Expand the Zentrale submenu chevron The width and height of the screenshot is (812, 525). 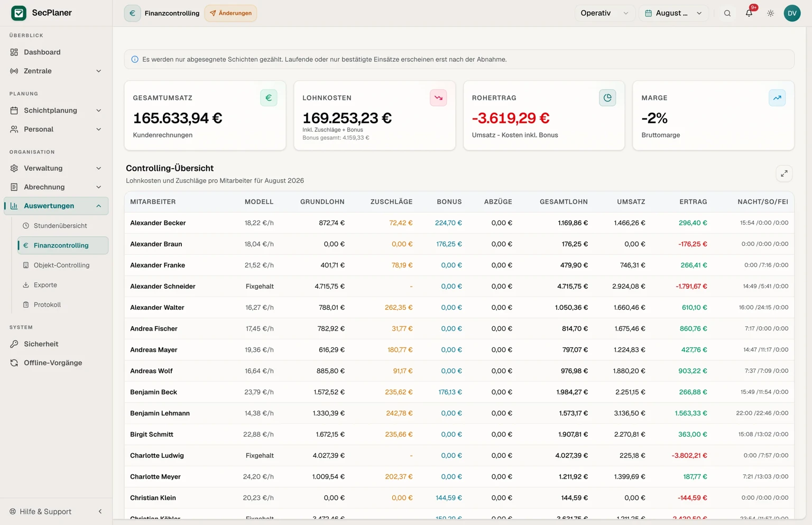click(x=98, y=71)
